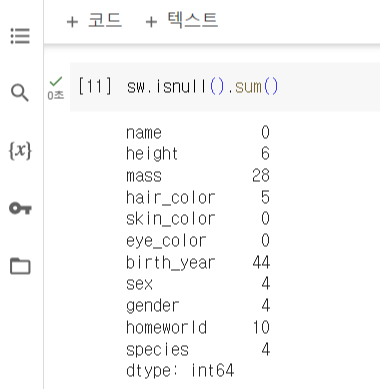Screen dimensions: 380x389
Task: Click the value 44 for birth_year
Action: (261, 262)
